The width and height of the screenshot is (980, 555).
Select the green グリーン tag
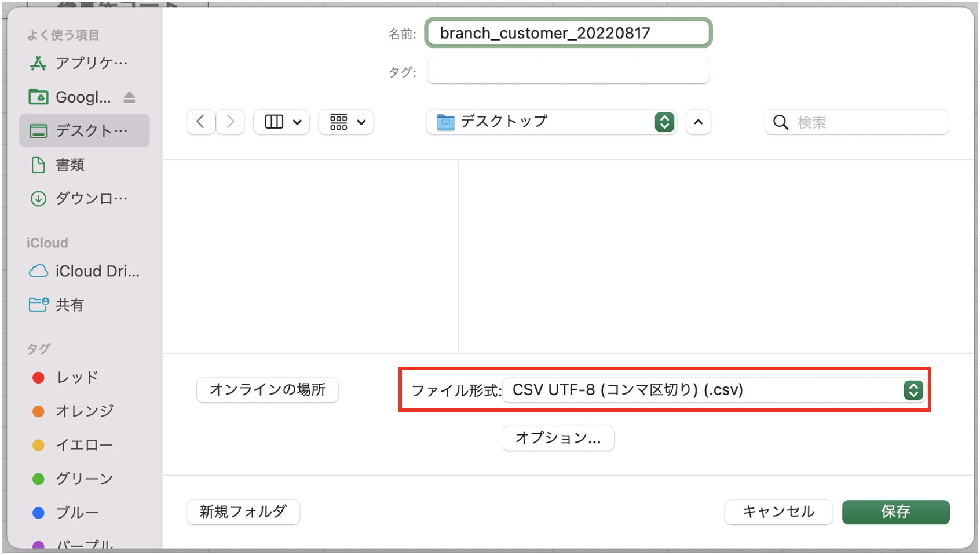pyautogui.click(x=85, y=479)
